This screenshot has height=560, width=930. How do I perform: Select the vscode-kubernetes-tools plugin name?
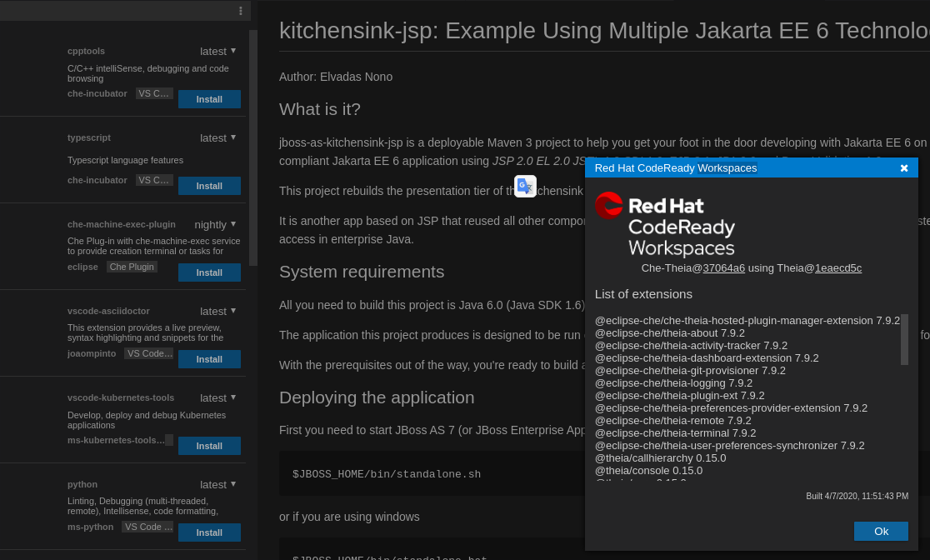coord(121,397)
